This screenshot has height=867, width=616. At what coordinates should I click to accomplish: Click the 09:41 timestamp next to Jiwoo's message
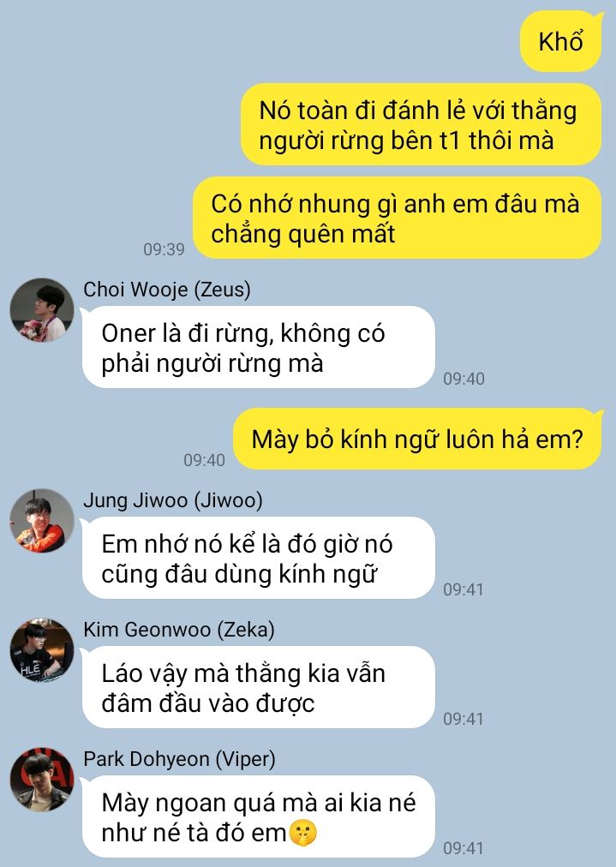[463, 589]
